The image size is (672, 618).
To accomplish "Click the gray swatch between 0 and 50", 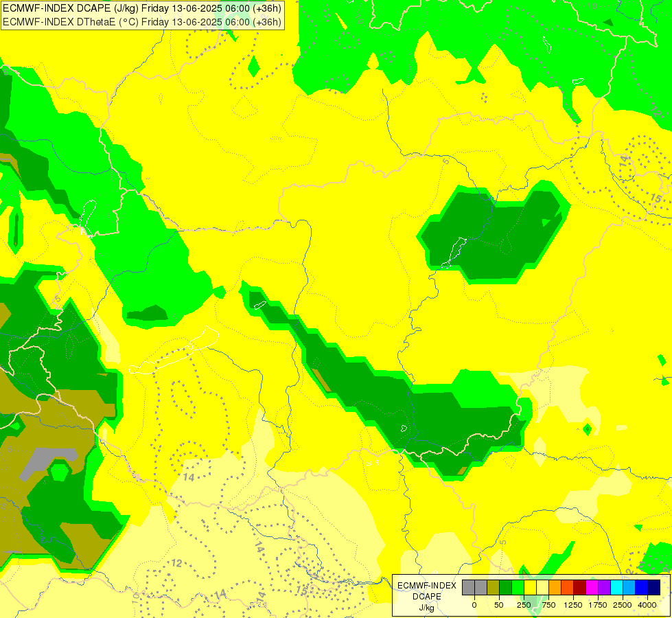I will pyautogui.click(x=481, y=587).
